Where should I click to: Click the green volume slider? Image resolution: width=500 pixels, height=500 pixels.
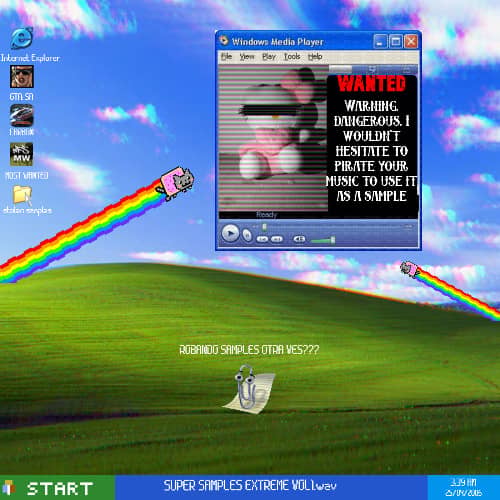pos(323,240)
